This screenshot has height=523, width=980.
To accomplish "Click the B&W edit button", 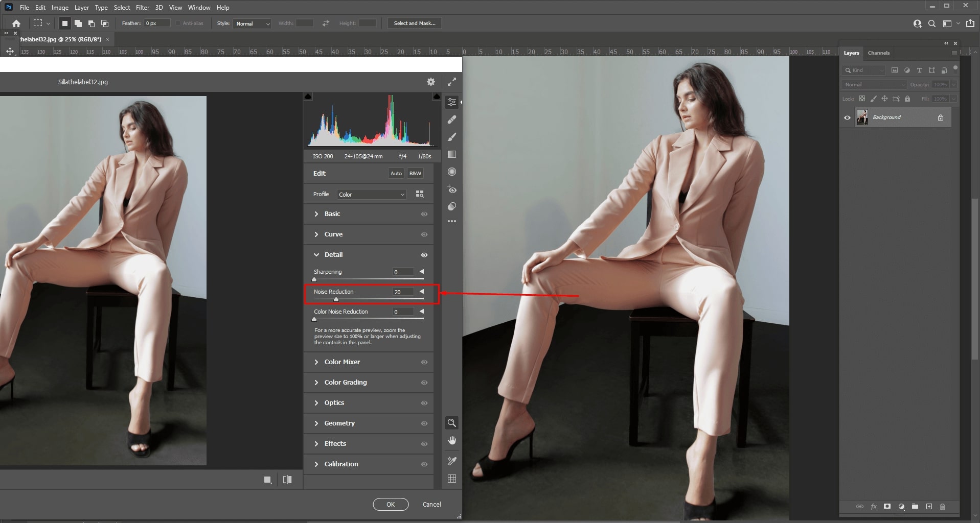I will pyautogui.click(x=415, y=173).
